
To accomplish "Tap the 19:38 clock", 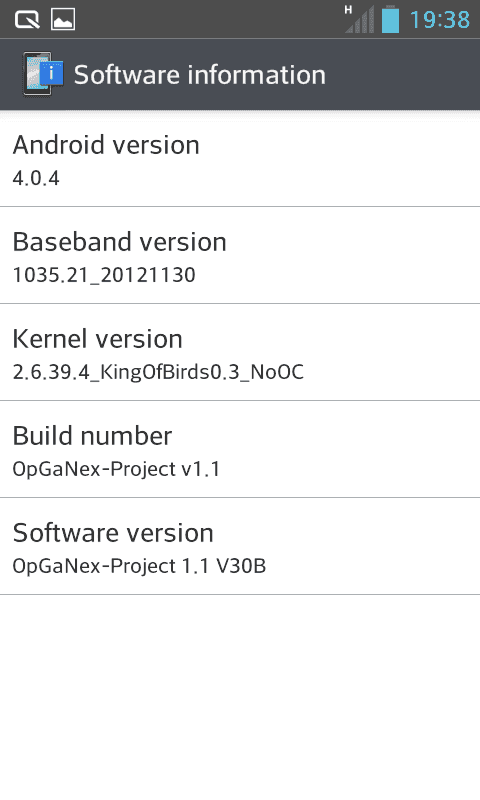I will click(x=440, y=20).
